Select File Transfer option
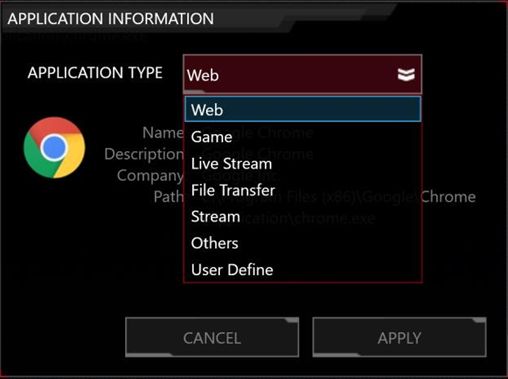508x379 pixels. pos(303,190)
